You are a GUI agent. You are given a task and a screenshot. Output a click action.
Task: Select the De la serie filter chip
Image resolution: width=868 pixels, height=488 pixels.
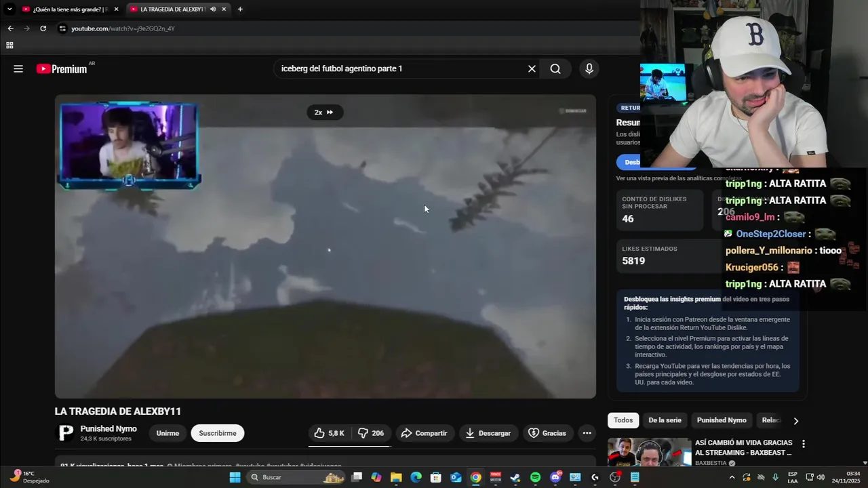pos(665,420)
